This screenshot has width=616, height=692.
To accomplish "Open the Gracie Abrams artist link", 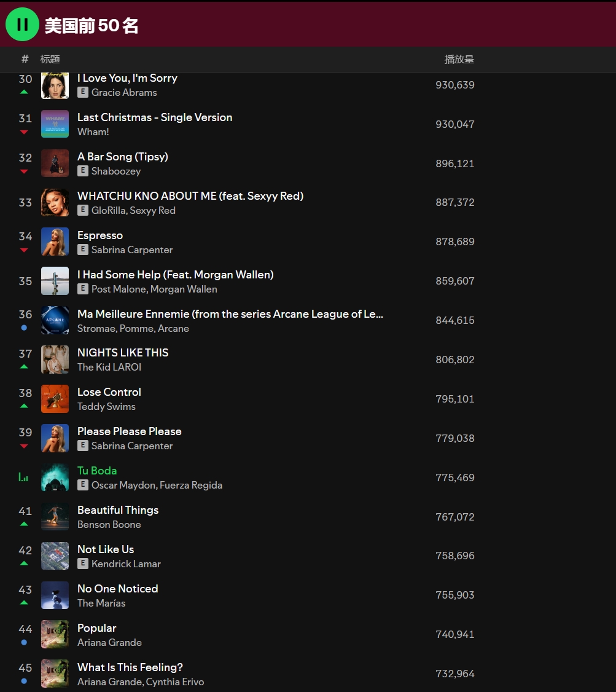I will [124, 92].
